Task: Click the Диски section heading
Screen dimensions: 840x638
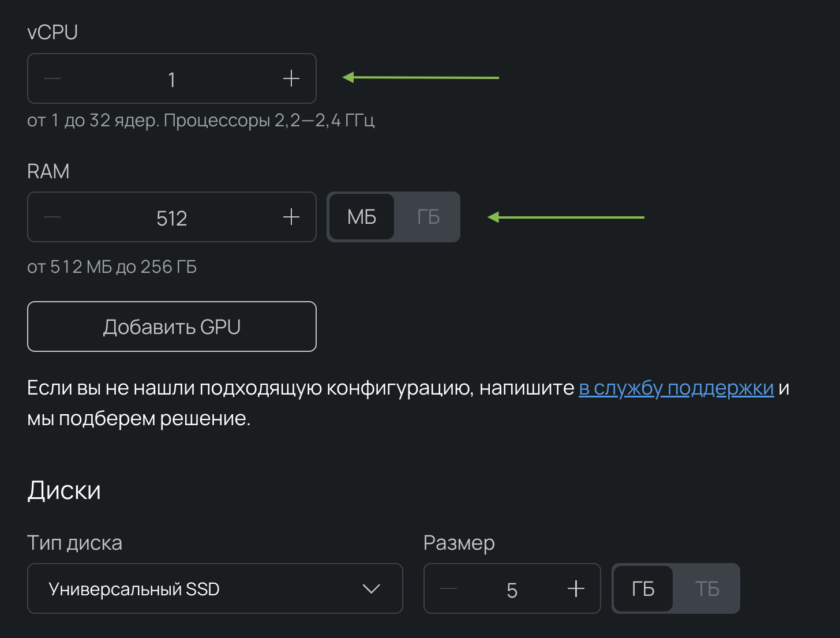Action: [64, 490]
